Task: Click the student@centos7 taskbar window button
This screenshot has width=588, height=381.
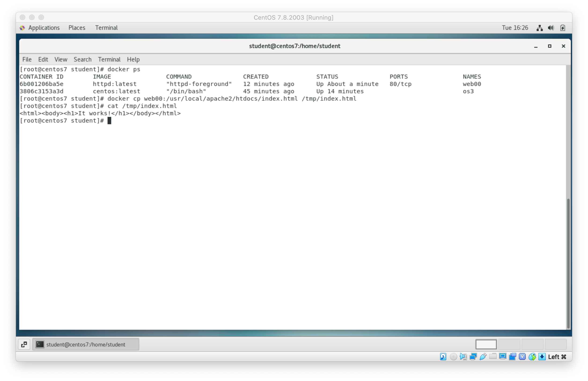Action: [x=85, y=344]
